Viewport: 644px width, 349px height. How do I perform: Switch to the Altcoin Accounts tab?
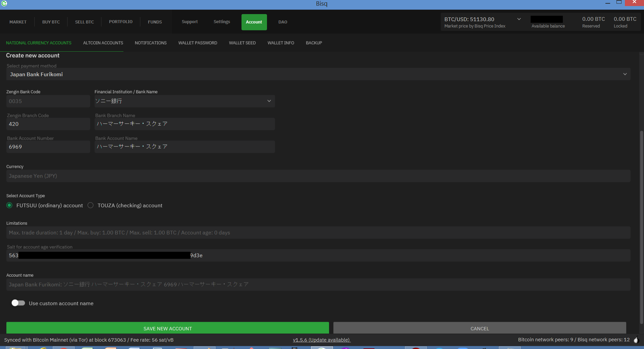(103, 43)
